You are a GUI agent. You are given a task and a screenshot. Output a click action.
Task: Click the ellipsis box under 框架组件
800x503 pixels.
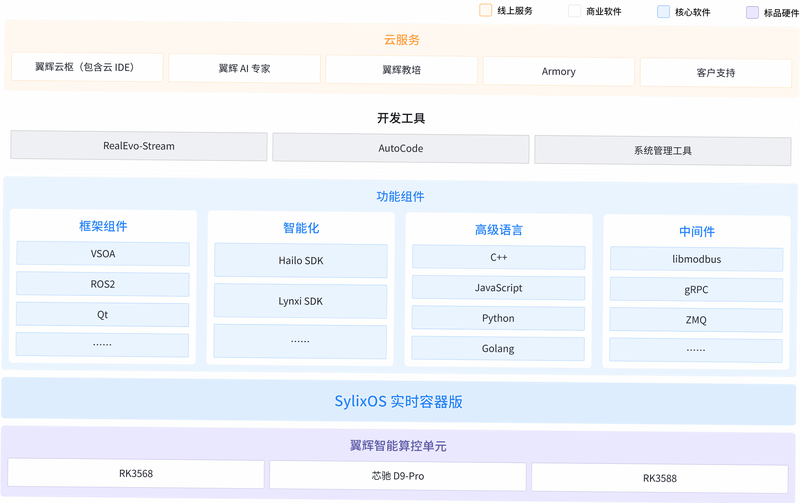click(102, 345)
